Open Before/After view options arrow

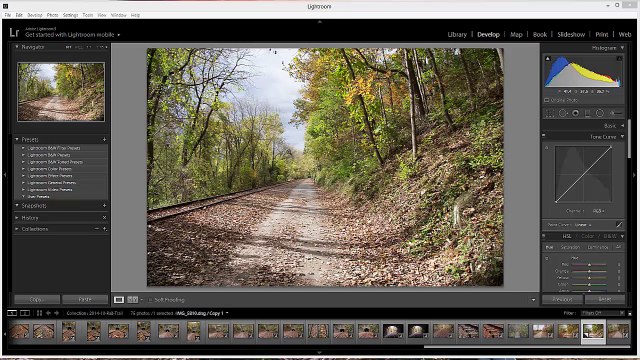click(x=142, y=300)
